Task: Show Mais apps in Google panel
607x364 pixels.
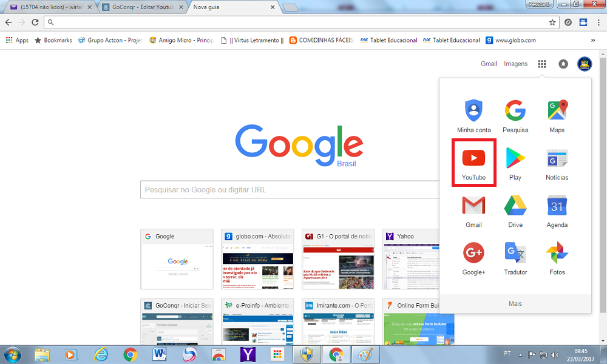Action: tap(515, 304)
